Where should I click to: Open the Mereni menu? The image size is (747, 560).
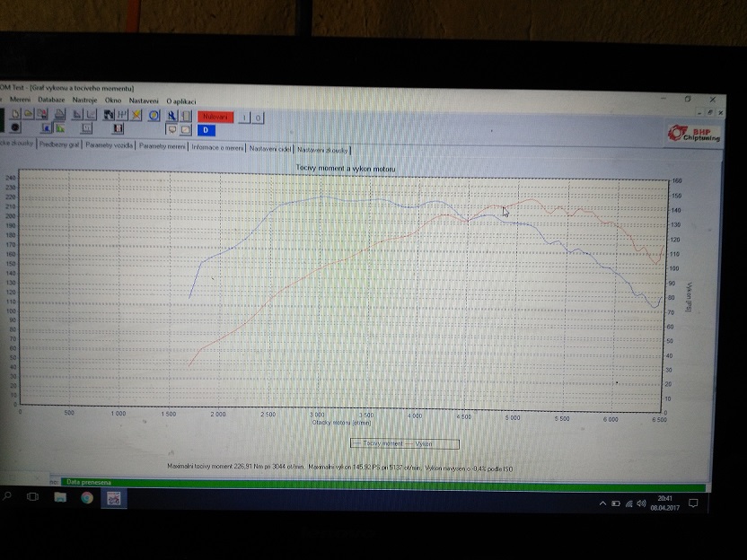pos(19,101)
